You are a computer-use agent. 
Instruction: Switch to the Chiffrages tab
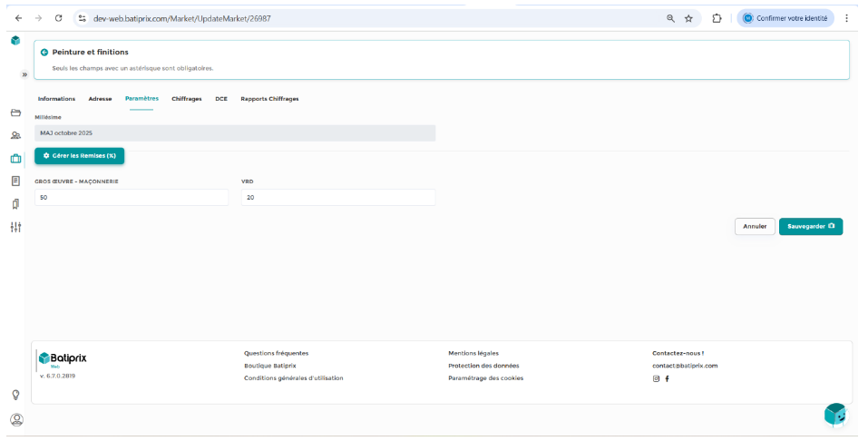click(x=186, y=99)
